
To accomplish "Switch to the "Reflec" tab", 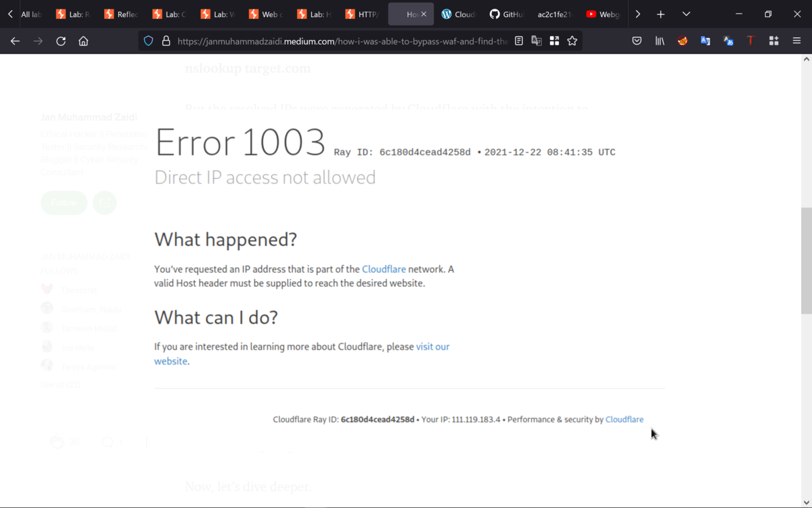I will 120,14.
